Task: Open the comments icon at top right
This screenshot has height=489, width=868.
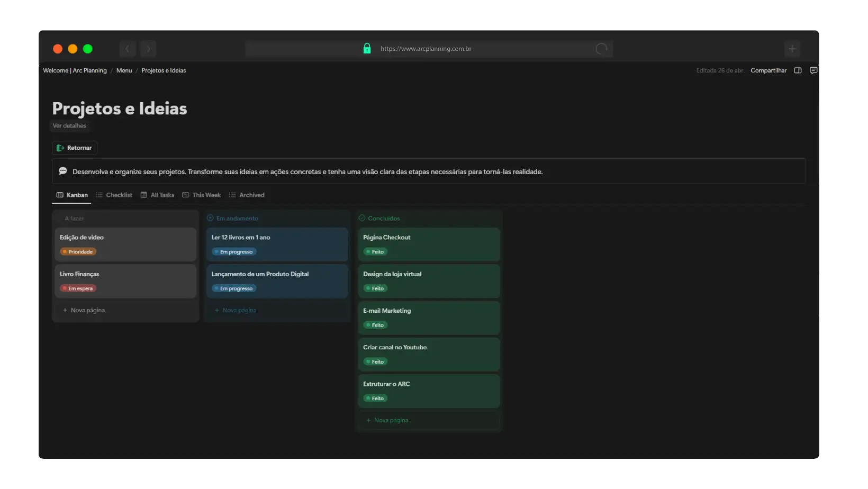Action: pyautogui.click(x=813, y=70)
